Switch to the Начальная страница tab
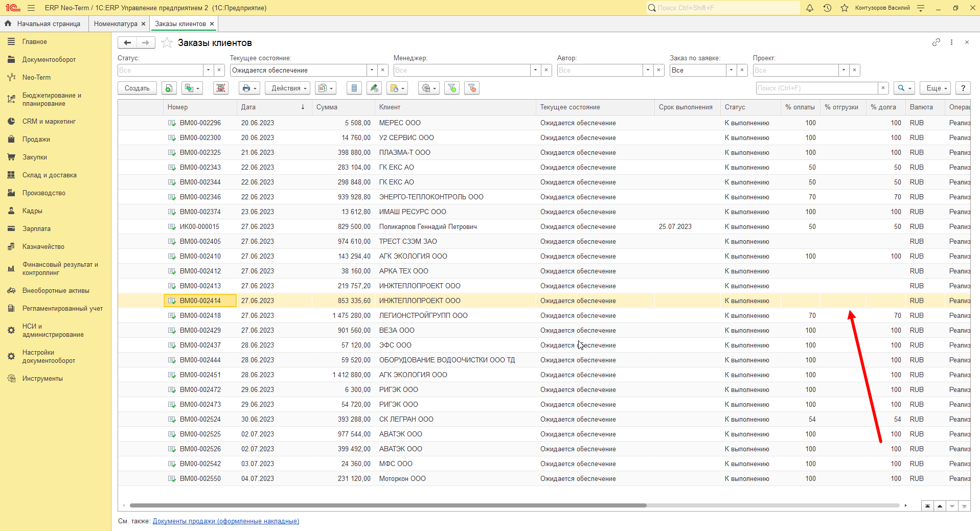Image resolution: width=980 pixels, height=531 pixels. [x=43, y=24]
